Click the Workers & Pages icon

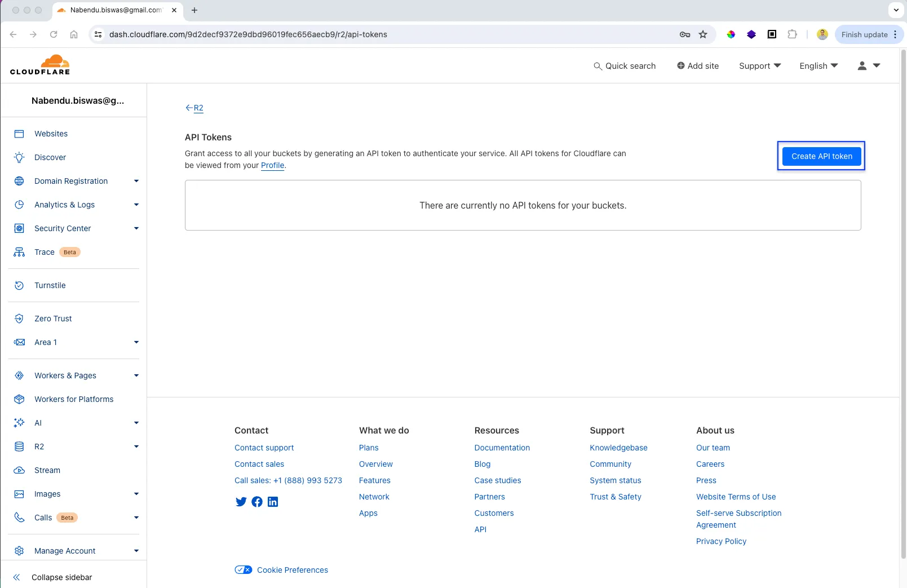tap(19, 375)
